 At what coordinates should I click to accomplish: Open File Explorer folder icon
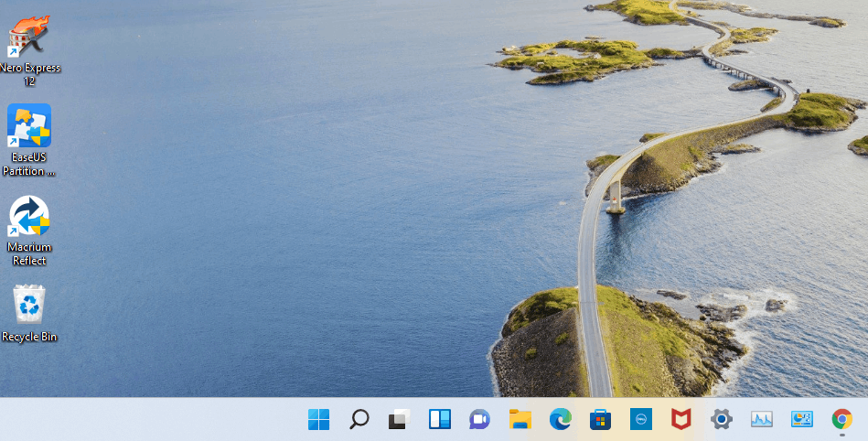point(520,419)
